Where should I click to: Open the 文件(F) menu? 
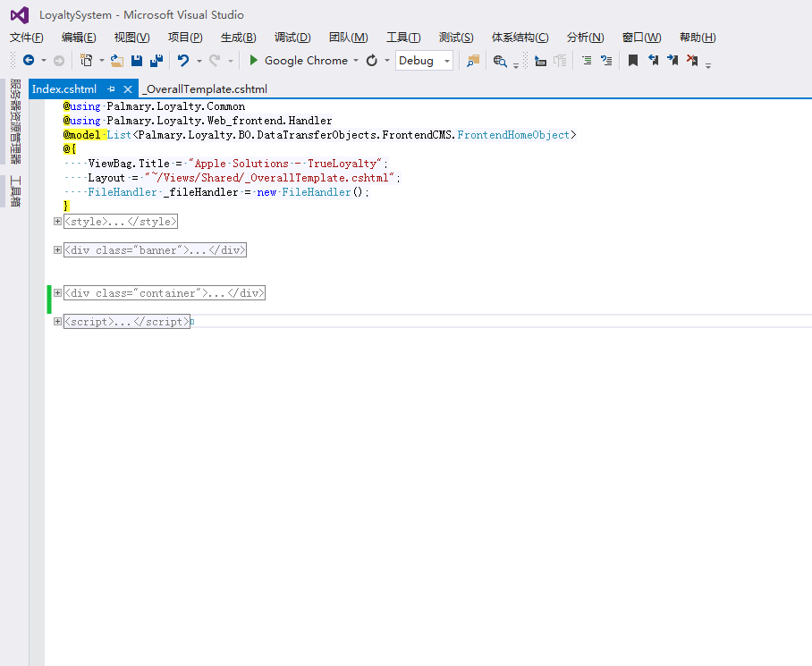27,38
